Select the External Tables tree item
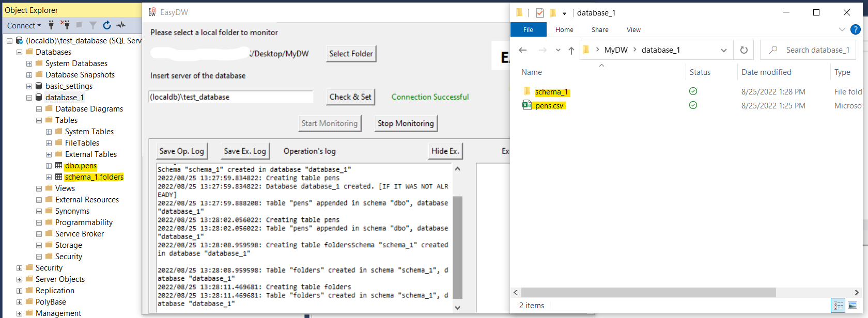 click(x=90, y=154)
